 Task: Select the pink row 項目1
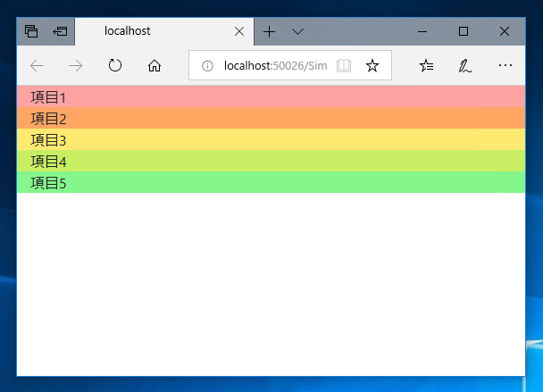tap(271, 96)
